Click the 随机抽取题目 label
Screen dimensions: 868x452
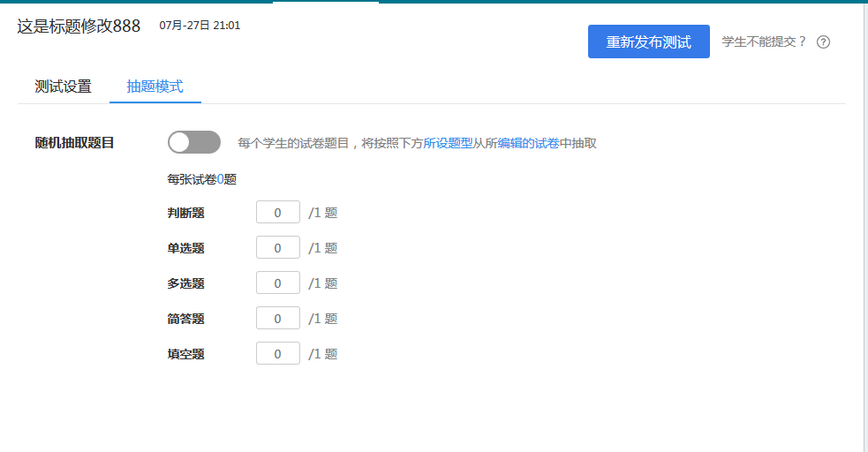(75, 143)
